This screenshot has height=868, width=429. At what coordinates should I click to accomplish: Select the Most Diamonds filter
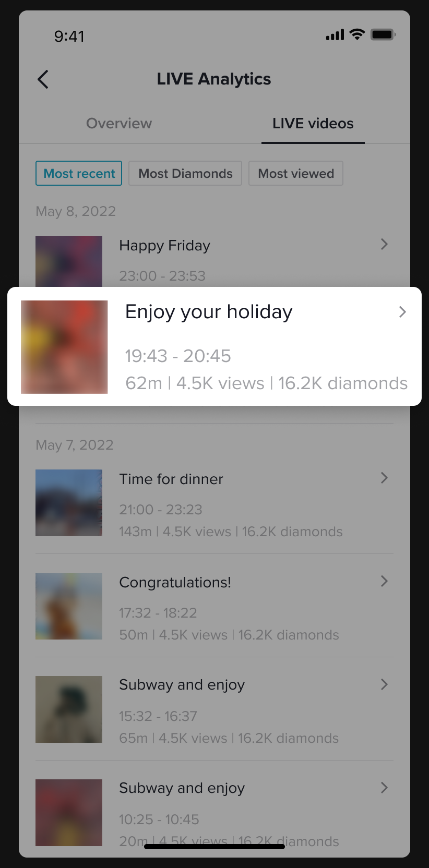[185, 173]
